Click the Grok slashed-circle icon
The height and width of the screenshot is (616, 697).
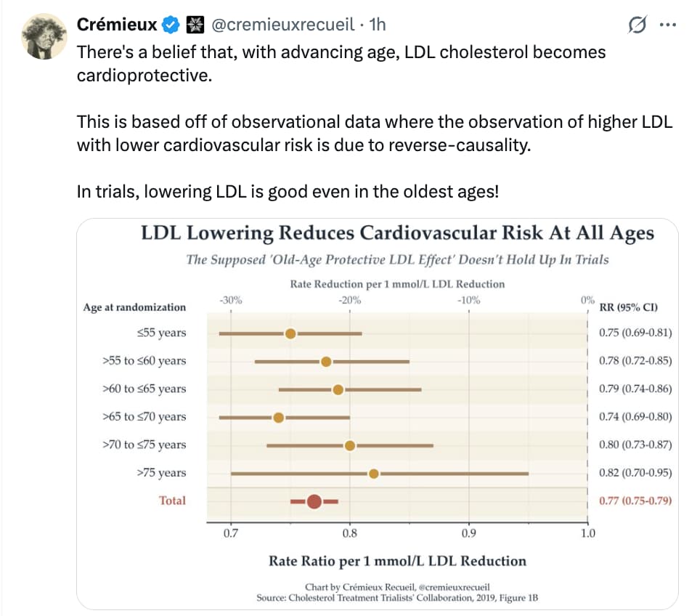(637, 25)
